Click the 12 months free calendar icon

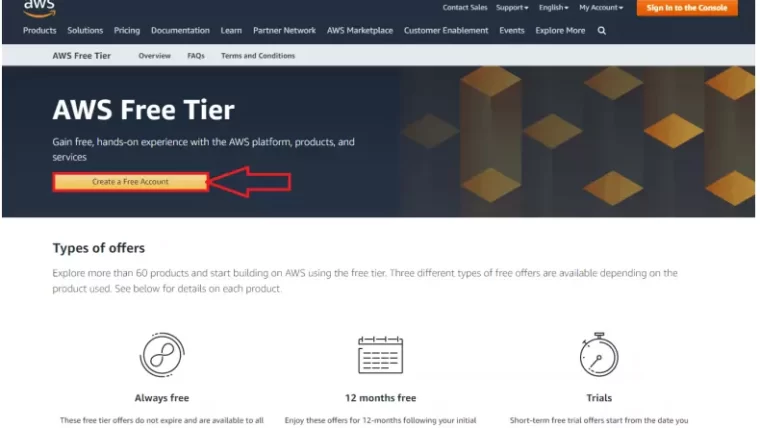(x=380, y=355)
